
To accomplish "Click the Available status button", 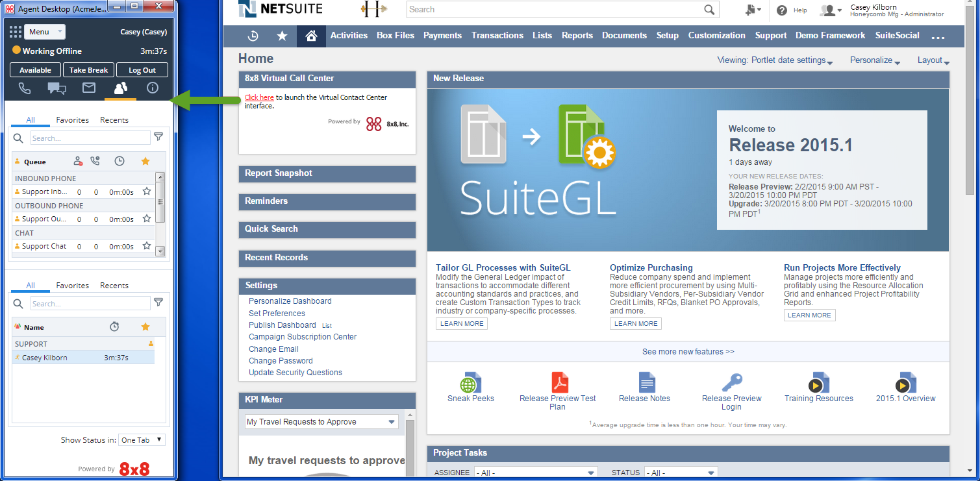I will coord(36,70).
